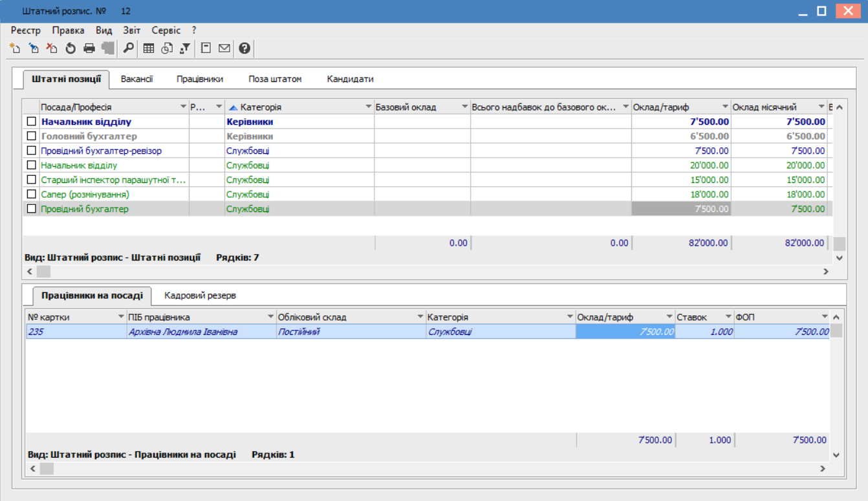Click the refresh arrow icon in toolbar
This screenshot has height=501, width=868.
tap(71, 48)
